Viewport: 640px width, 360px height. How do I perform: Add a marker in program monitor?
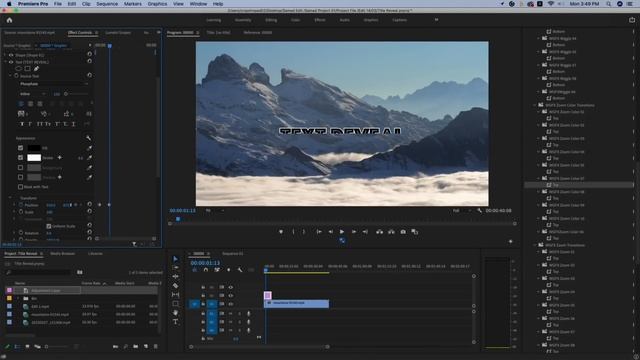[281, 232]
